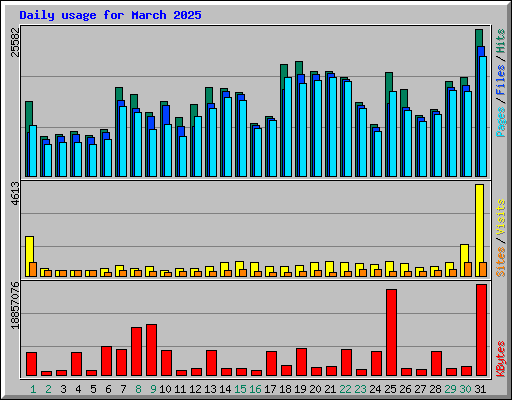Click the red KBytes bar for day 25
512x400 pixels.
392,333
